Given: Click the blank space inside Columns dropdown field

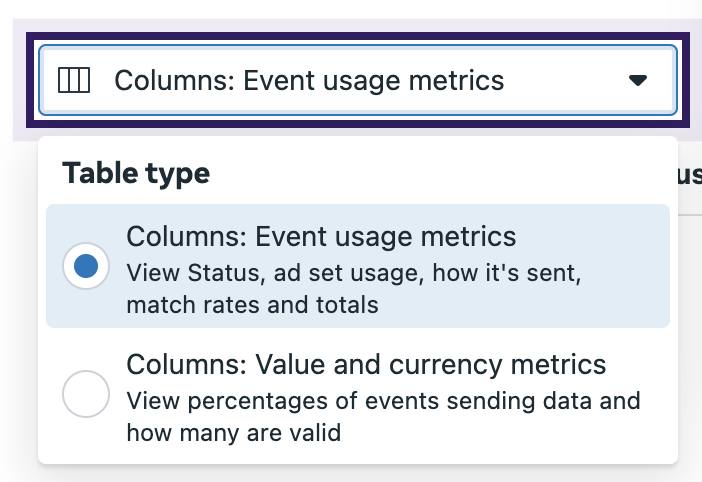Looking at the screenshot, I should click(564, 81).
